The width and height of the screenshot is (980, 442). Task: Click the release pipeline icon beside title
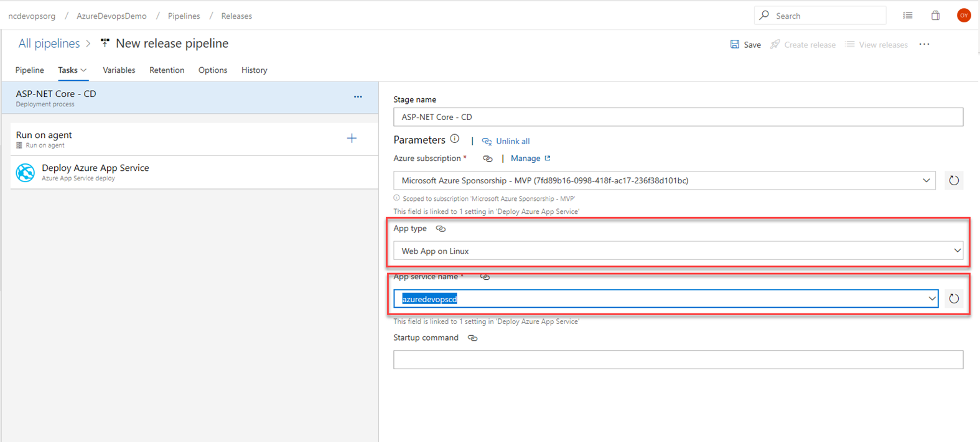[x=105, y=43]
